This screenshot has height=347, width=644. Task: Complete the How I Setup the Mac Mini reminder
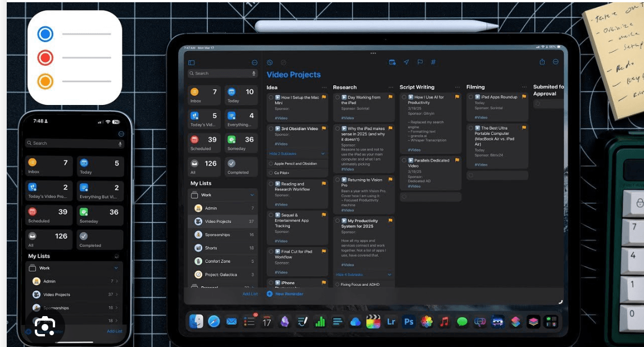pos(271,98)
